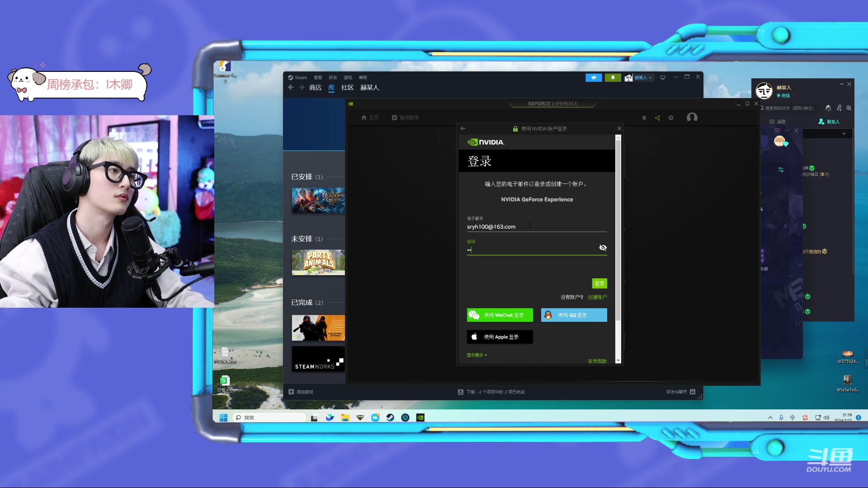Image resolution: width=868 pixels, height=488 pixels.
Task: Expand 显示更多 login options
Action: tap(476, 355)
